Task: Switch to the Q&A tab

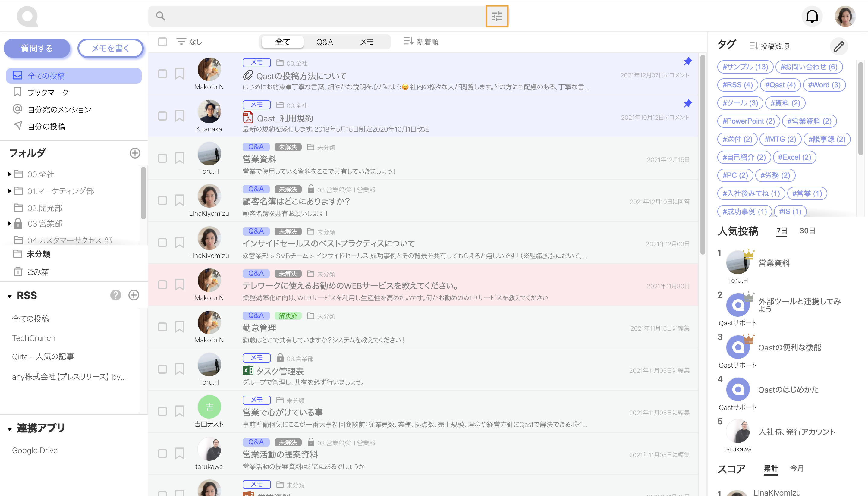Action: 325,42
